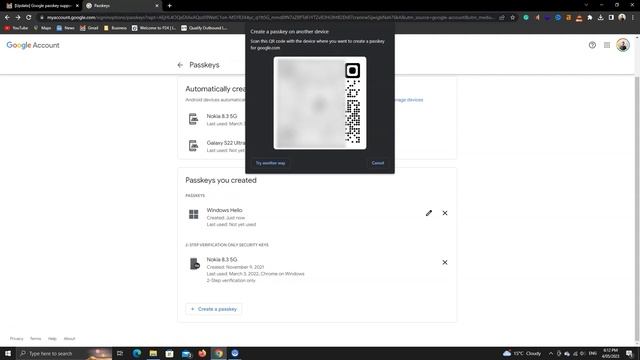This screenshot has height=360, width=640.
Task: Open Chrome downloads icon
Action: click(600, 18)
